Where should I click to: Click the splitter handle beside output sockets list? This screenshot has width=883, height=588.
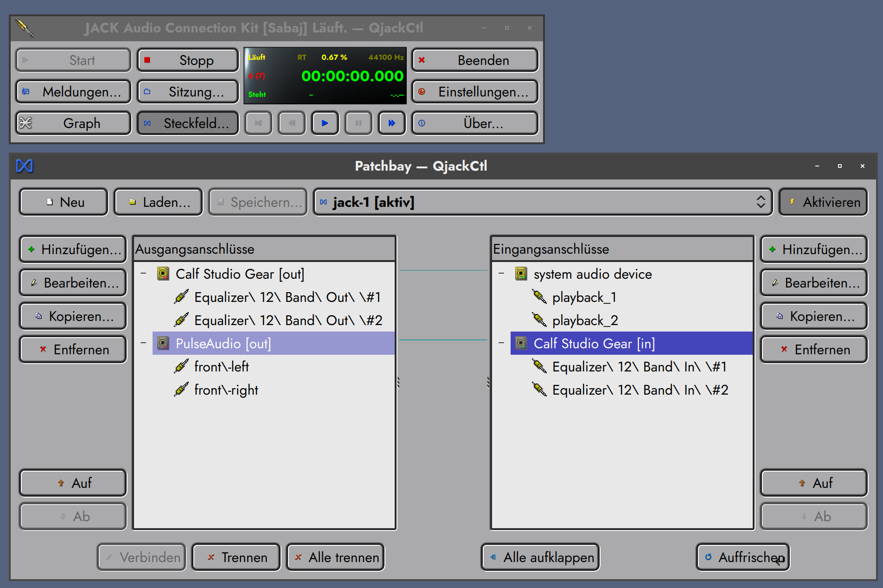[398, 383]
